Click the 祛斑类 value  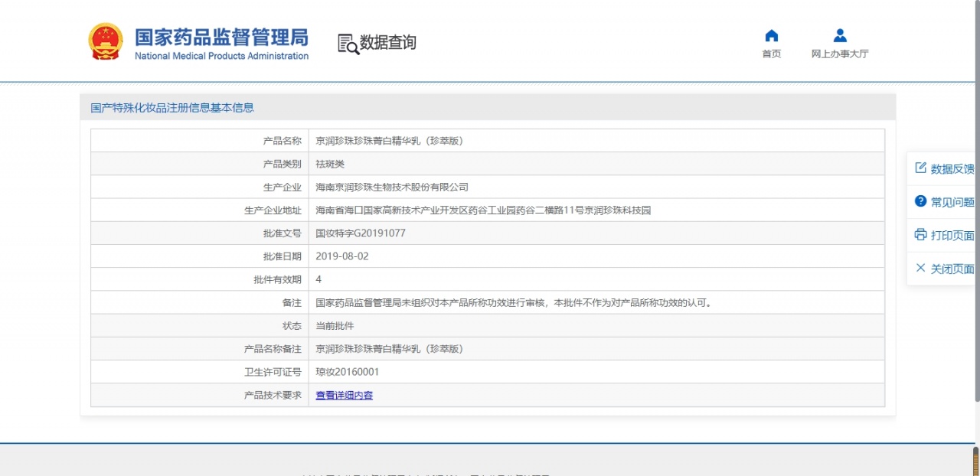point(330,164)
